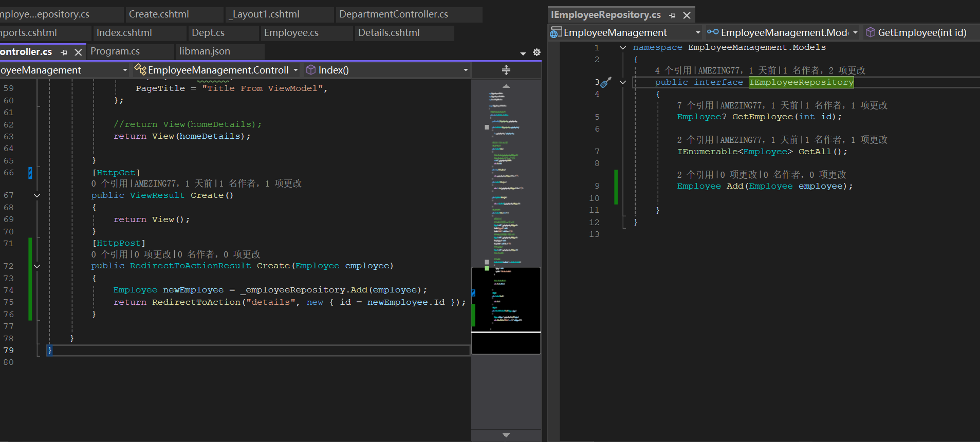Open CodeLens above Employee Add method
Viewport: 980px width, 442px height.
coord(762,175)
